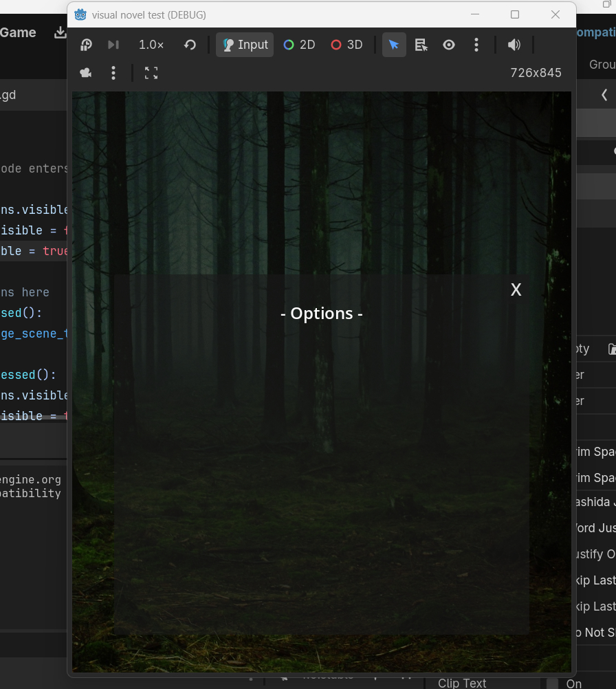Mute the game audio
The width and height of the screenshot is (616, 689).
tap(514, 45)
